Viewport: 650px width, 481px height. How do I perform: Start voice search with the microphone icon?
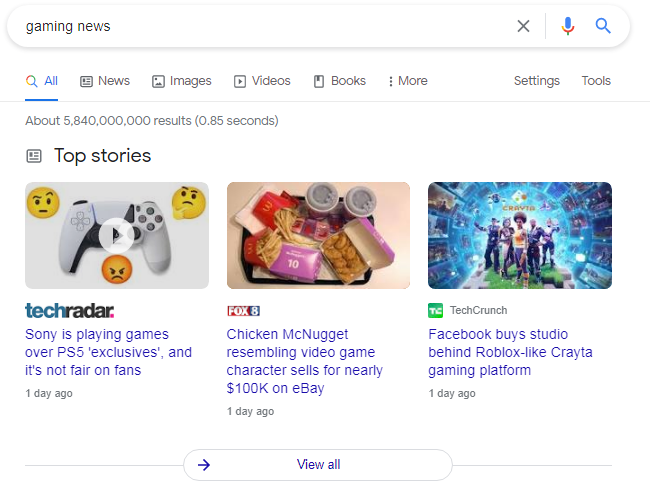click(568, 26)
